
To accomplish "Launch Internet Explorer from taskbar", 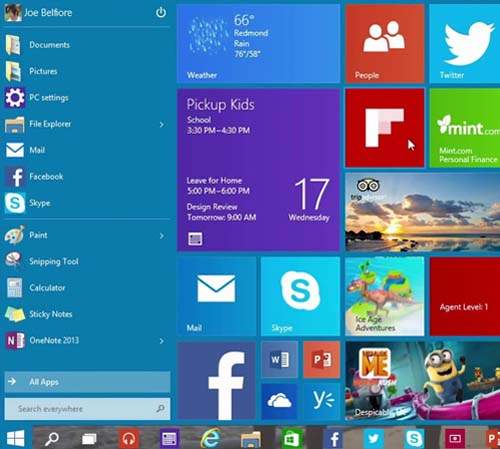I will 210,438.
